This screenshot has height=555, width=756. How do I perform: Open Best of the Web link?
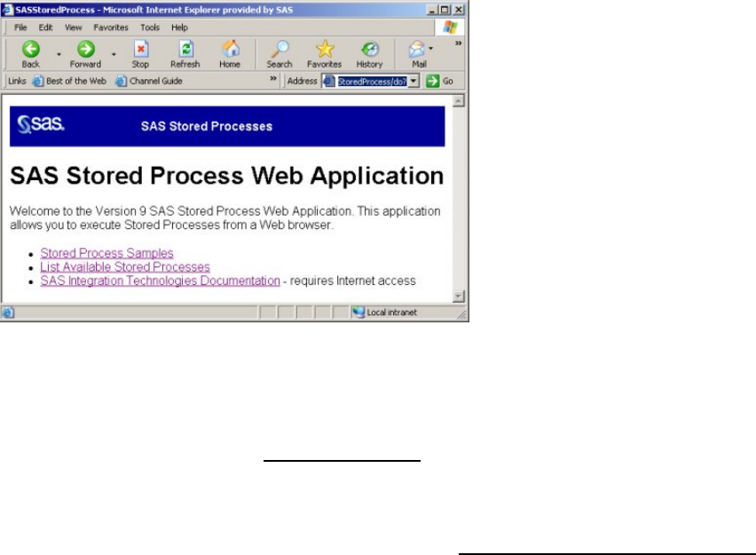click(x=69, y=81)
